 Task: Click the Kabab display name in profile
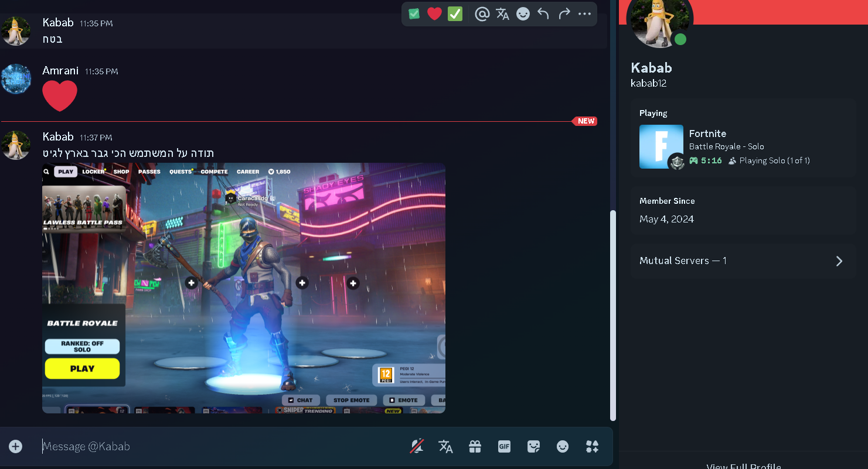(651, 68)
